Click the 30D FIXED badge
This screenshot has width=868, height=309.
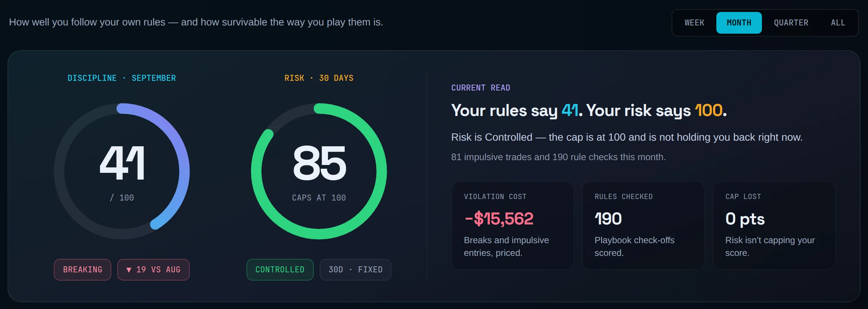coord(356,270)
